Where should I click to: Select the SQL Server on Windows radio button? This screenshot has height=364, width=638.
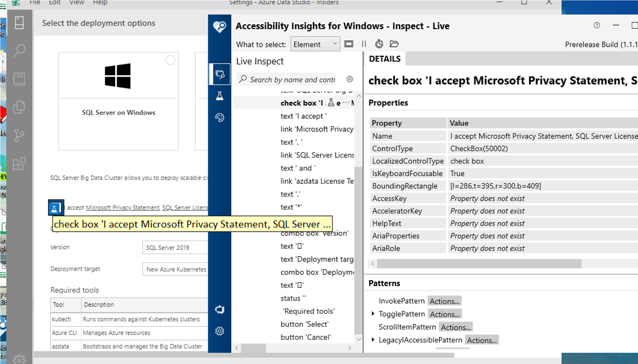point(171,59)
